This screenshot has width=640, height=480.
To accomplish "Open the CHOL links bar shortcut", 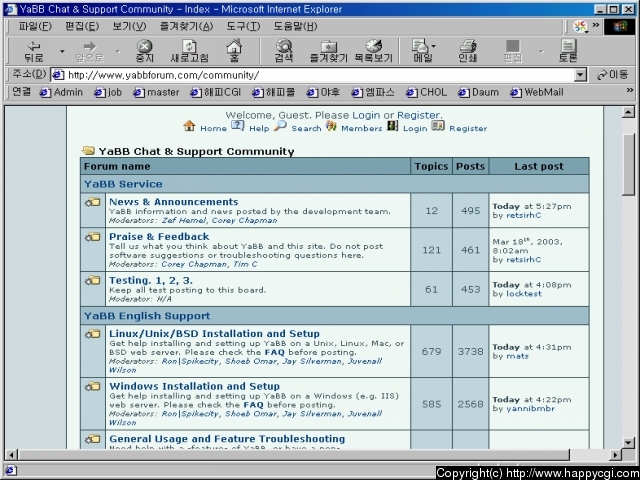I will 426,93.
